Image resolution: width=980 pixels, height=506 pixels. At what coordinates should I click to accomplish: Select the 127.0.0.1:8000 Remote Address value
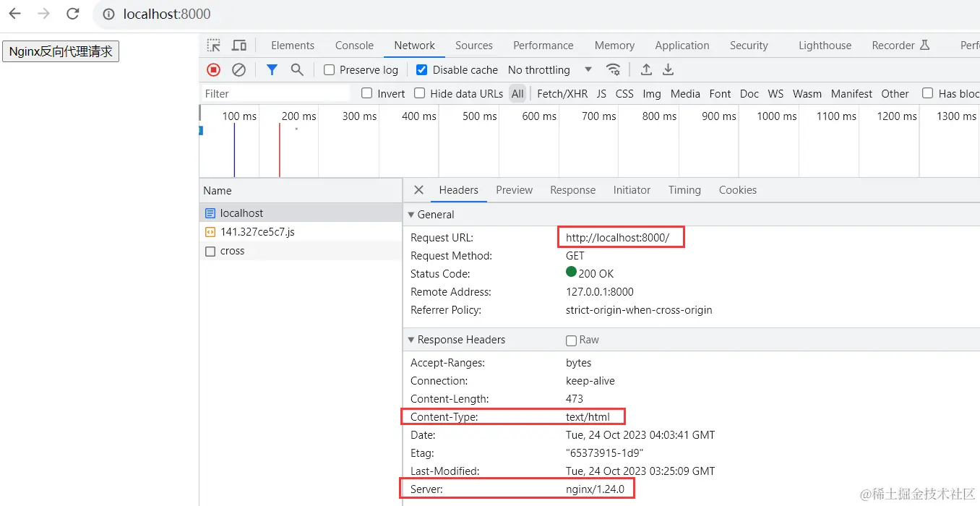point(600,292)
